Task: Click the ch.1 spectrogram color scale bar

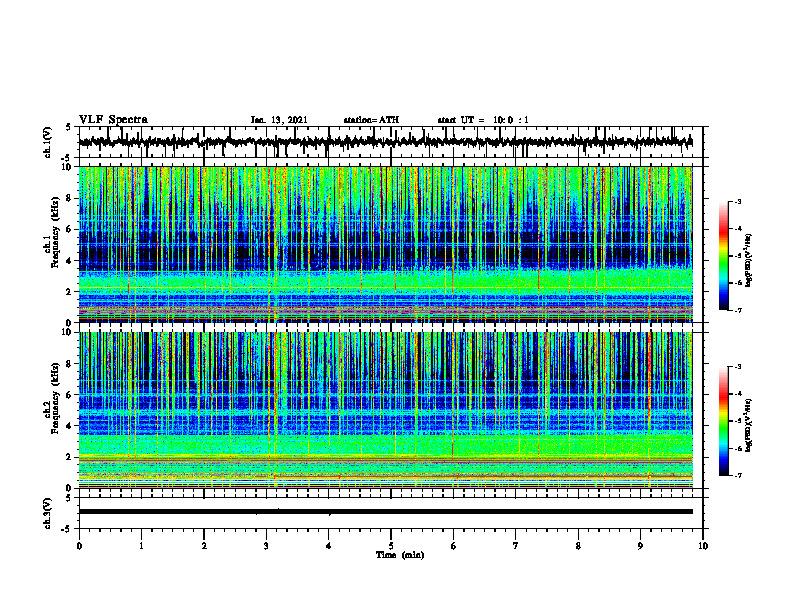Action: 723,256
